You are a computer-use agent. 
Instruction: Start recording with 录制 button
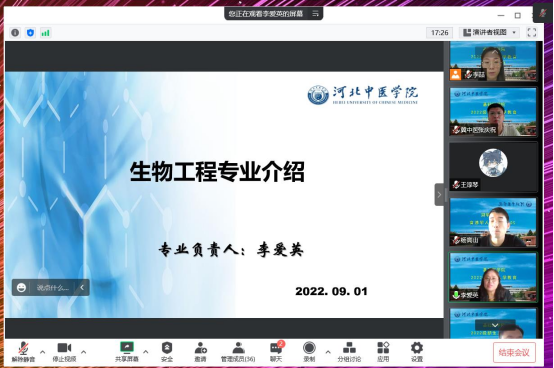[x=309, y=351]
